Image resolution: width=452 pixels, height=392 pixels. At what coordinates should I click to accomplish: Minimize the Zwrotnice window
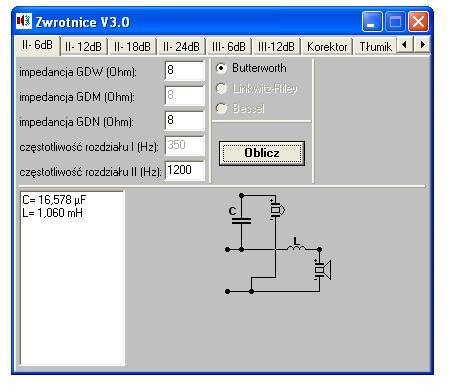372,22
